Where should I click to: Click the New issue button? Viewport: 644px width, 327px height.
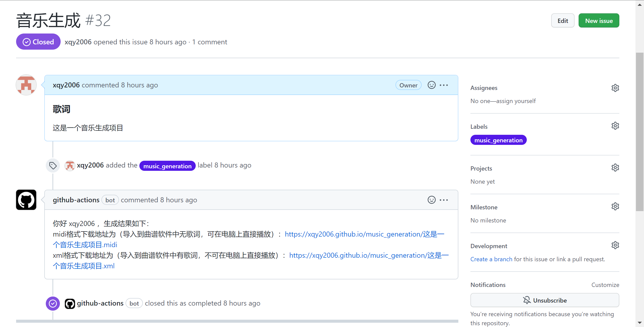click(599, 20)
